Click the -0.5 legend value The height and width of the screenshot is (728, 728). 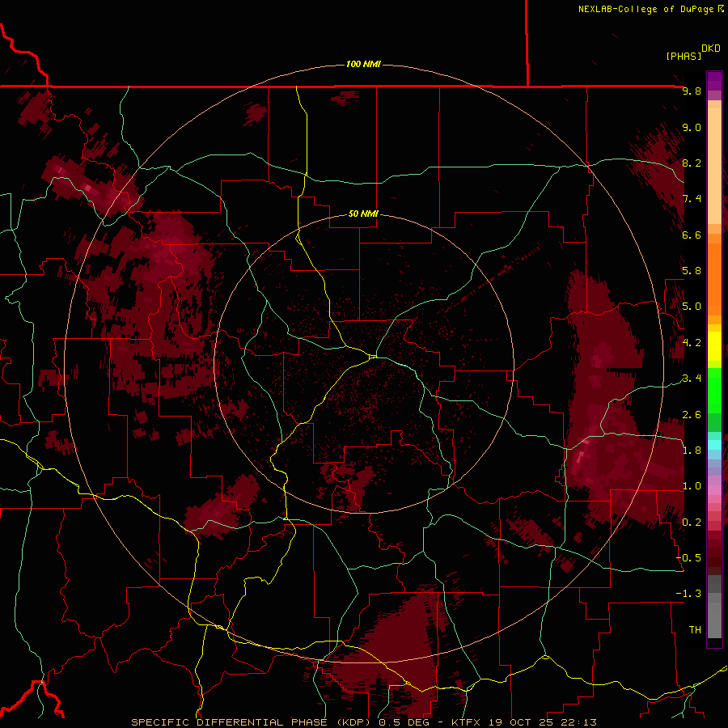pos(688,558)
